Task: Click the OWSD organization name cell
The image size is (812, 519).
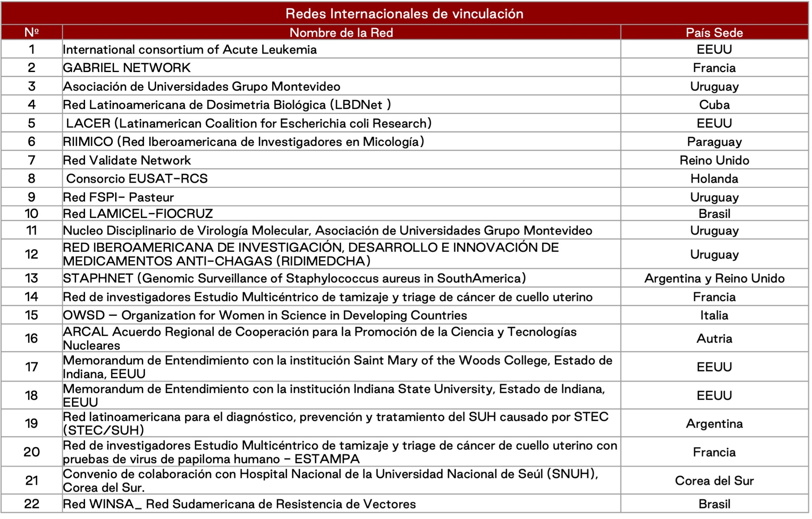Action: coord(265,315)
